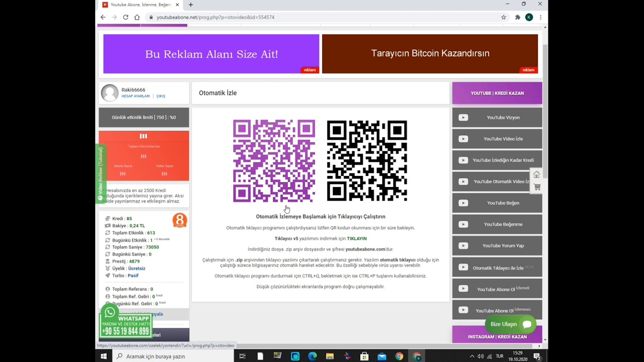This screenshot has height=362, width=644.
Task: Click the Günlük etkinlik limiti bar
Action: click(x=144, y=117)
